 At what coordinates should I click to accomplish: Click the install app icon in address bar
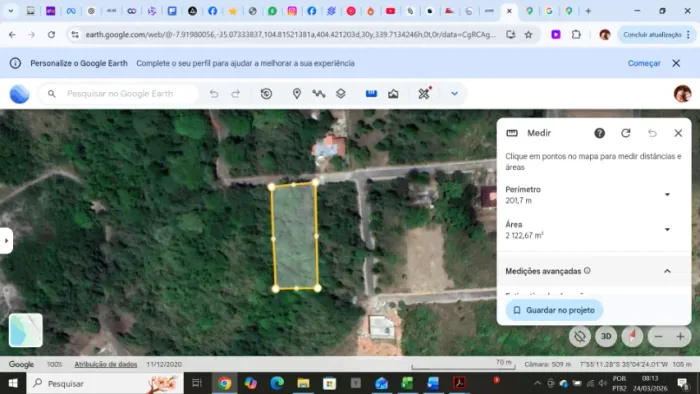click(510, 34)
